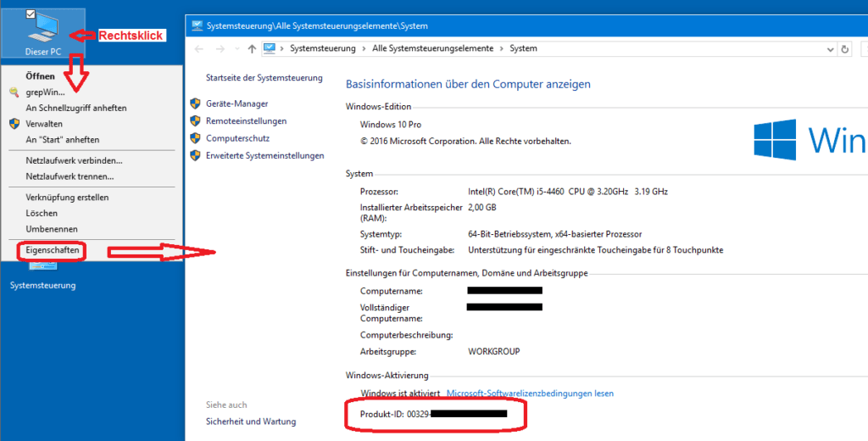Click the Intel(R) Core(TM) i5-4460 processor value
Screen dimensions: 868x441
point(568,192)
